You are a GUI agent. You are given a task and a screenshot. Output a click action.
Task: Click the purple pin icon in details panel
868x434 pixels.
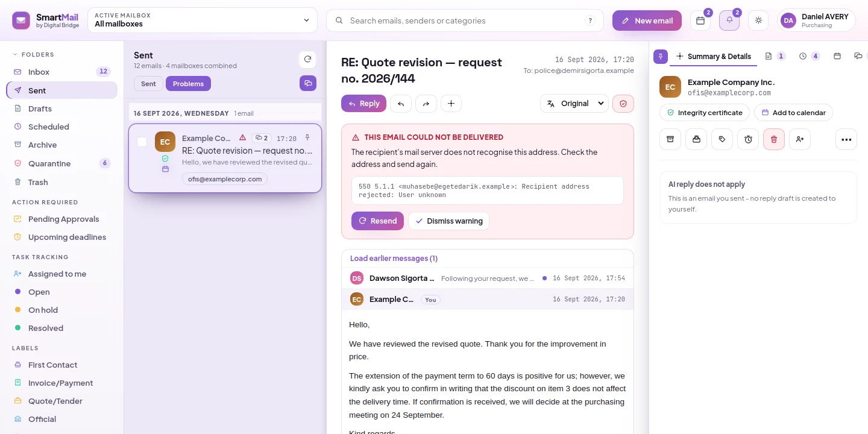(x=661, y=57)
